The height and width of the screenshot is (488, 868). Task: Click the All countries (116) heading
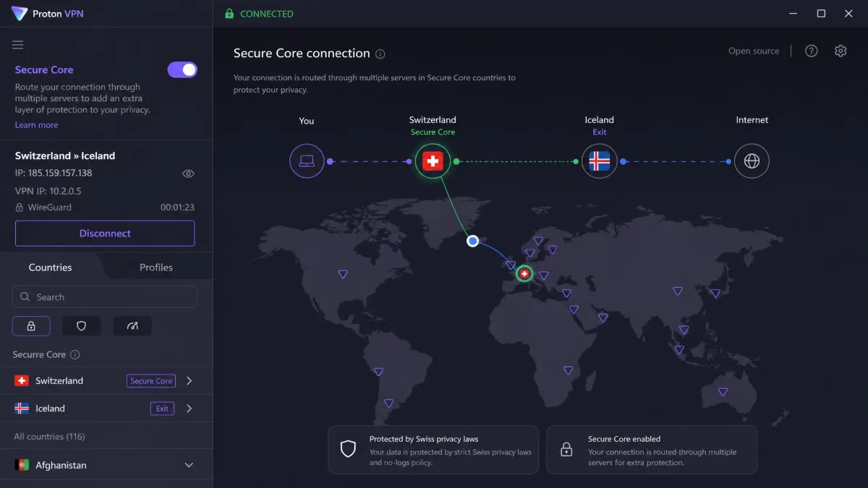[49, 437]
